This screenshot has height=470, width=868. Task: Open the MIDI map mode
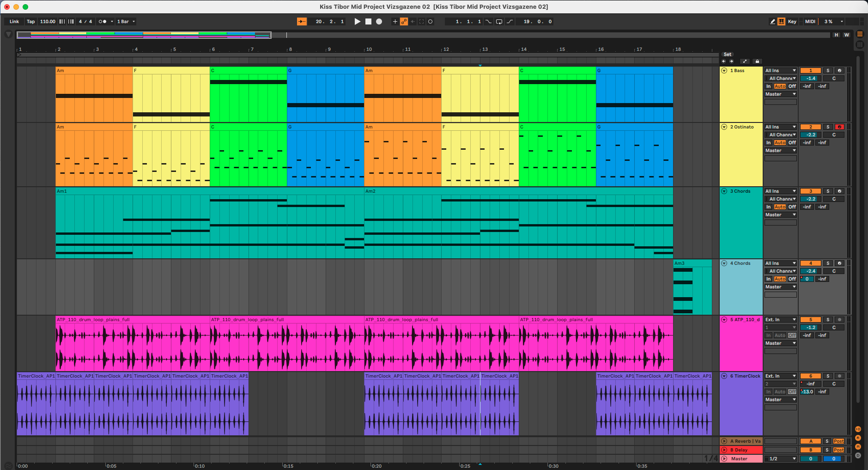[x=810, y=22]
